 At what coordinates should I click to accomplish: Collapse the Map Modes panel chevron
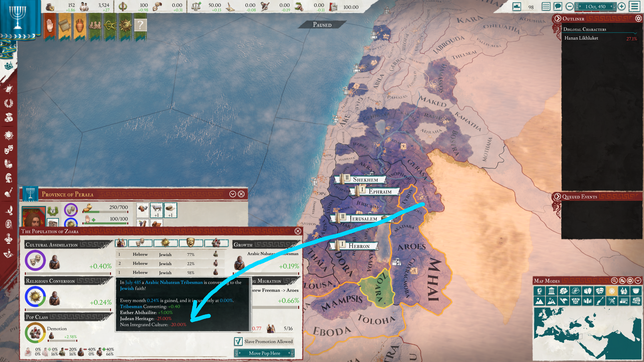point(638,281)
